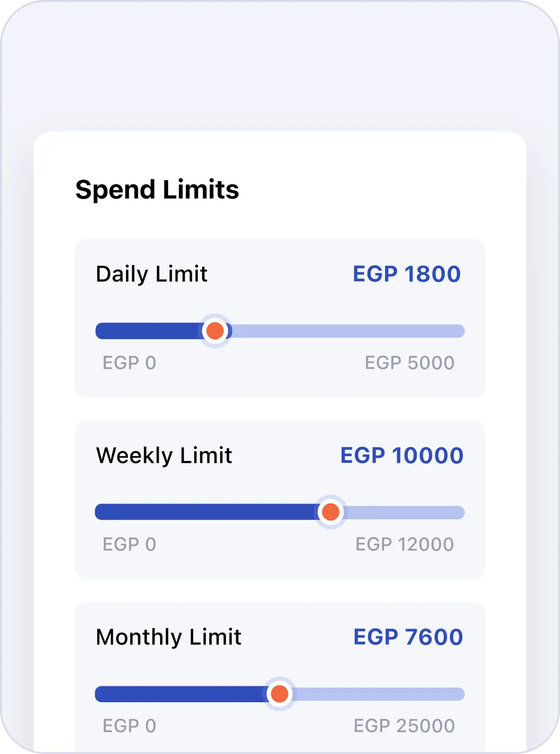
Task: Click the EGP 7600 monthly value
Action: [x=408, y=637]
